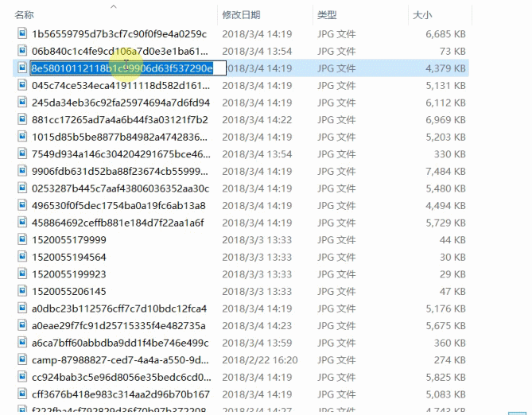This screenshot has height=415, width=532.
Task: Click icon beside a0eae29f7fc91d25715335f4e482735a
Action: point(22,325)
